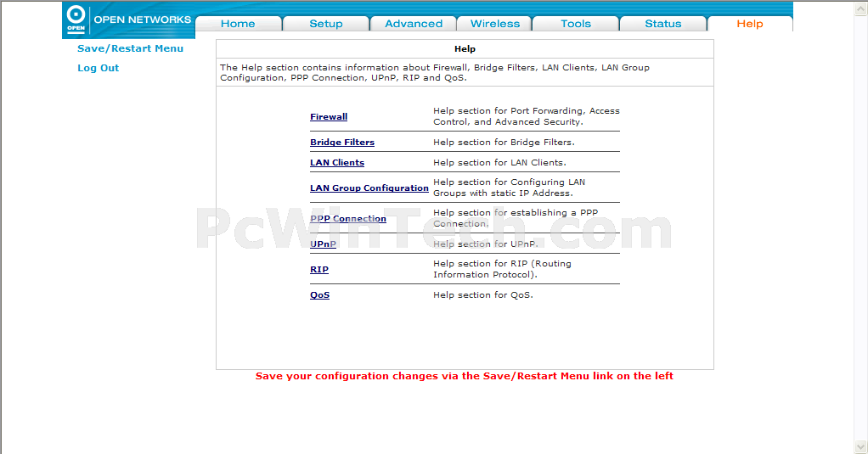
Task: Open the Bridge Filters help link
Action: 342,142
